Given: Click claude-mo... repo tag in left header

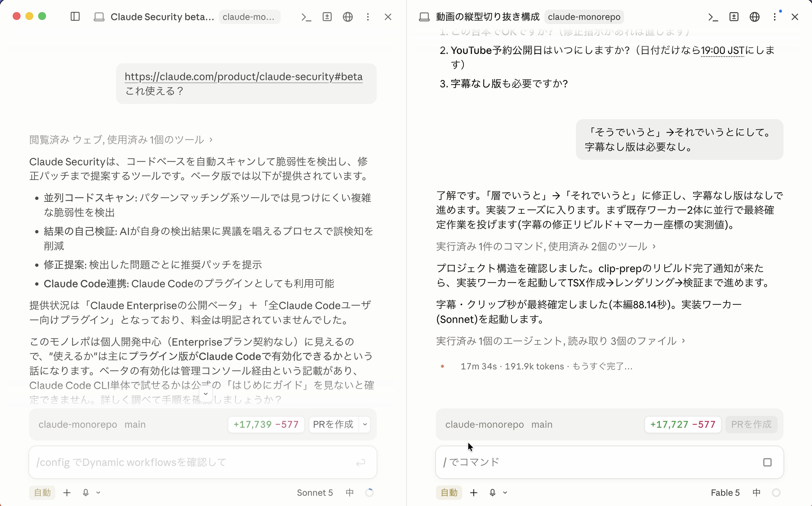Looking at the screenshot, I should click(250, 17).
